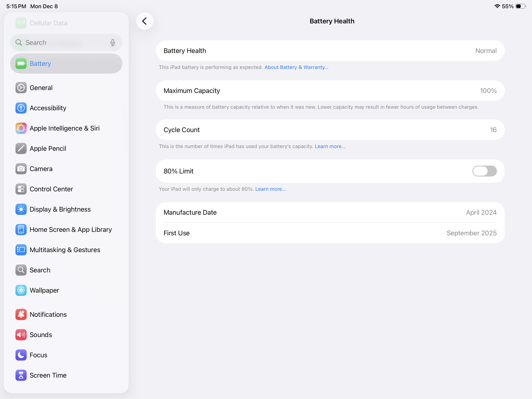Click Learn more under Cycle Count
Image resolution: width=532 pixels, height=399 pixels.
(x=330, y=146)
